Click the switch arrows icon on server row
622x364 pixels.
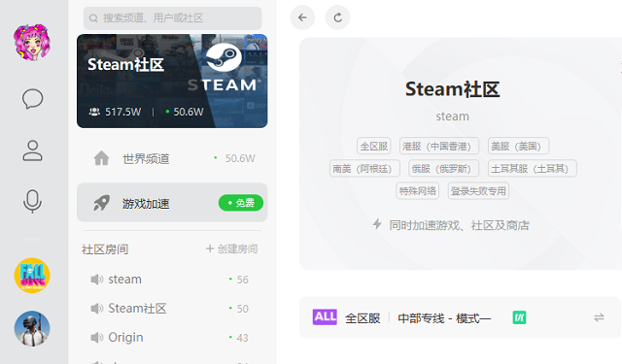[x=599, y=317]
